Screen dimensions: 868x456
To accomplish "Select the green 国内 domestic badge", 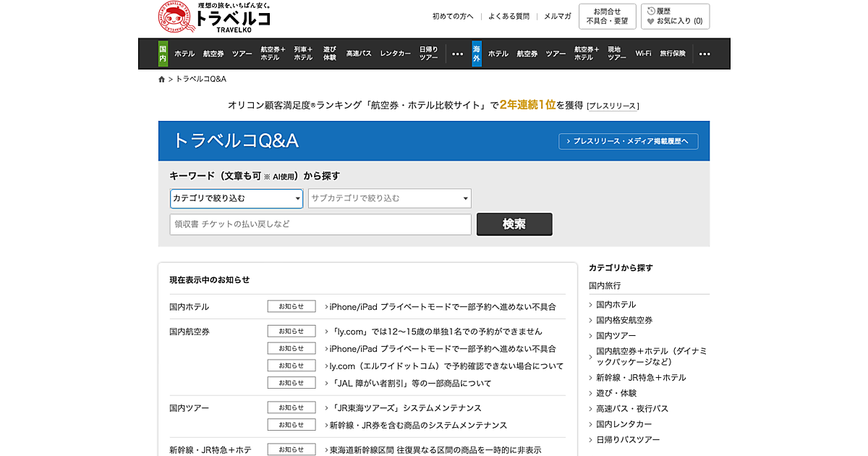I will click(163, 54).
